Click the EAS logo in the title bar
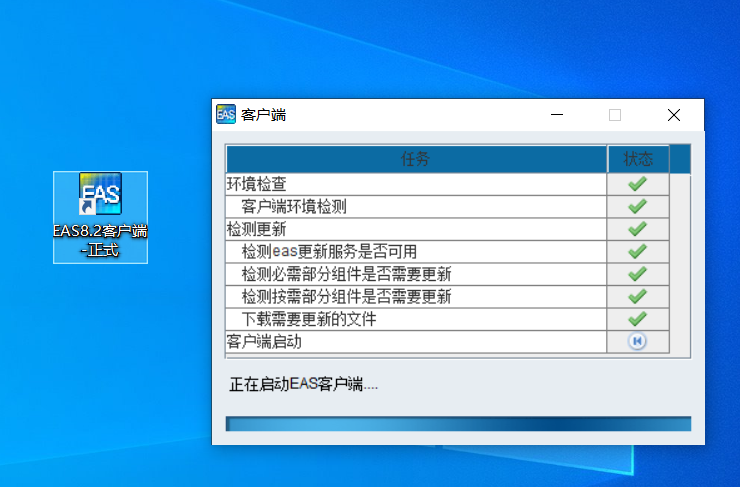The height and width of the screenshot is (487, 740). point(226,115)
